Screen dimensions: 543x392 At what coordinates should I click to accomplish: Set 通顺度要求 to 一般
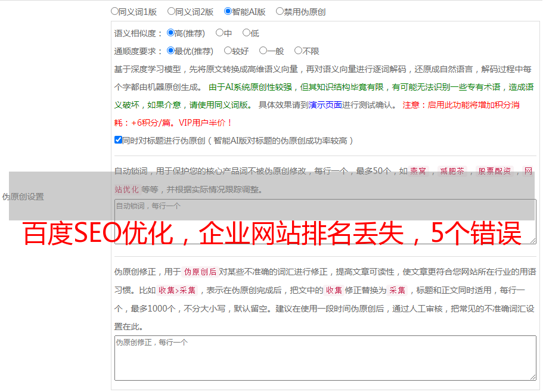click(263, 51)
